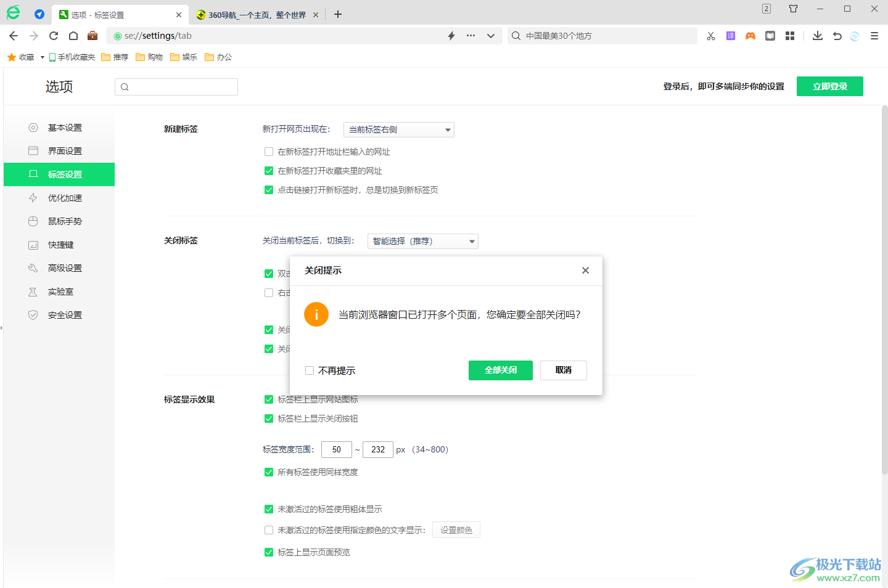Click the undo closed tab icon
Viewport: 888px width, 588px height.
[837, 36]
